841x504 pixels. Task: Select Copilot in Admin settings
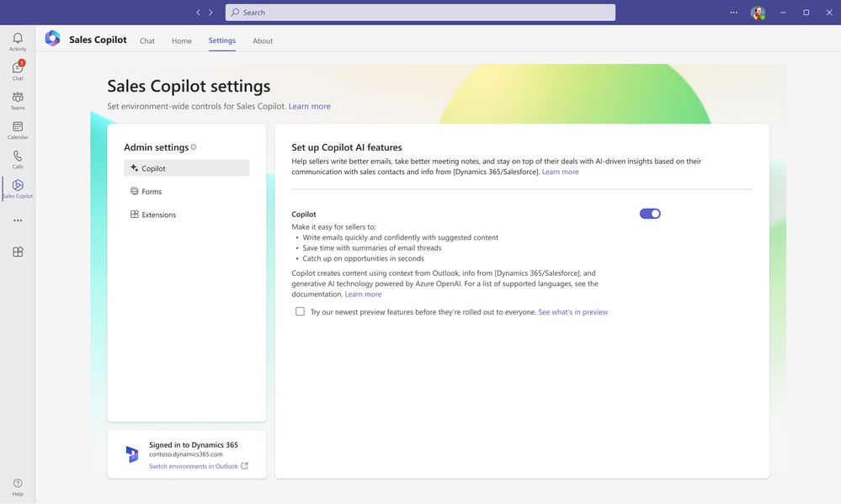187,167
